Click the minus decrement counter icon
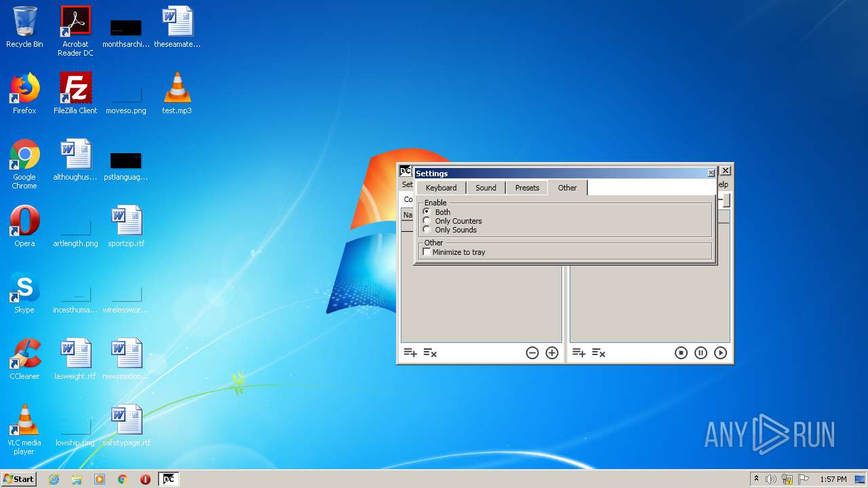Image resolution: width=868 pixels, height=488 pixels. (532, 352)
